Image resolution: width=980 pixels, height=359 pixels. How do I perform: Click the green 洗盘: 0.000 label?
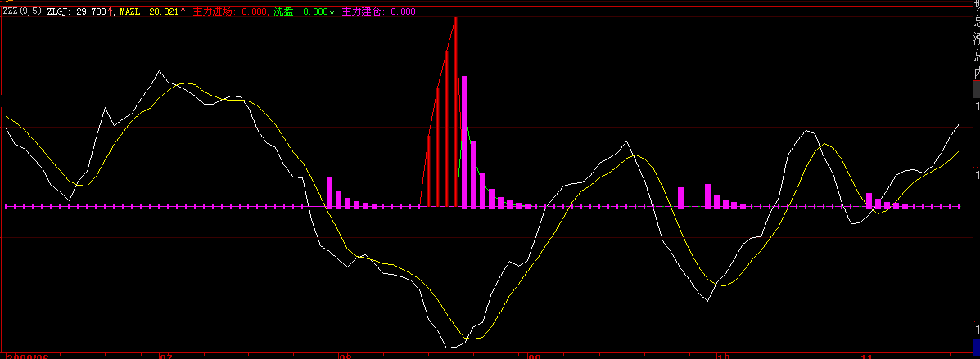tap(300, 12)
